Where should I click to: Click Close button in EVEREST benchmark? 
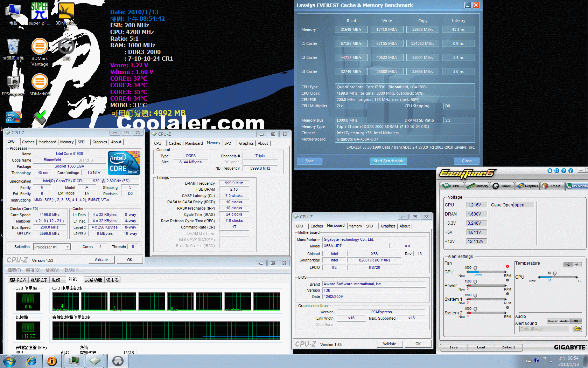pos(467,161)
